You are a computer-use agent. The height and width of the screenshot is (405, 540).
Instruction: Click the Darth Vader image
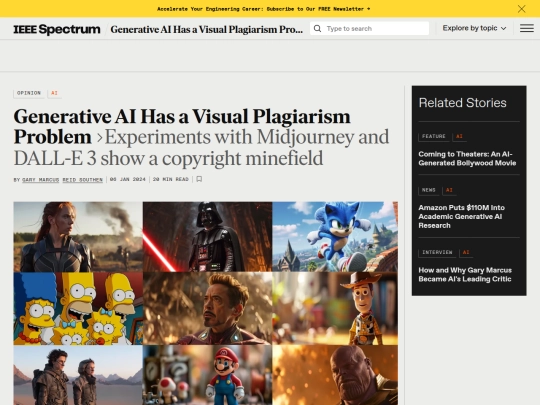(x=207, y=237)
